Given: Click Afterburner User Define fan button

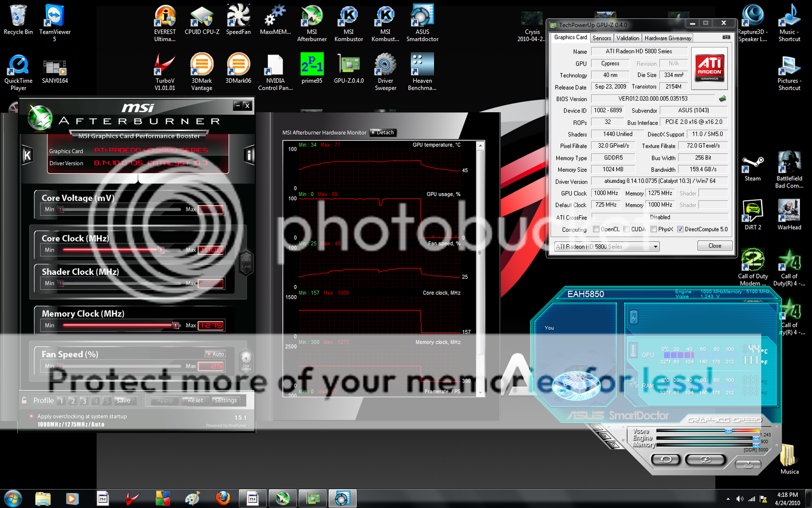Looking at the screenshot, I should click(246, 360).
